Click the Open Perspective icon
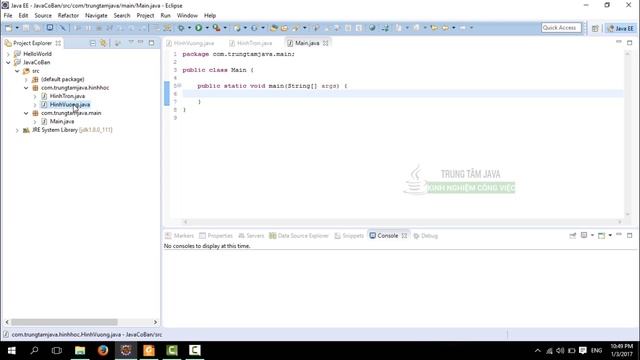 (x=595, y=28)
